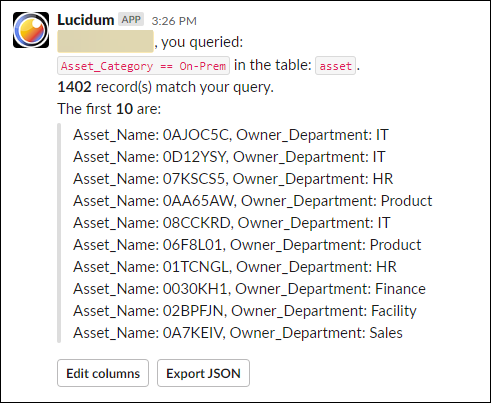
Task: Select the 0A7KEIV Sales asset row
Action: tap(238, 333)
